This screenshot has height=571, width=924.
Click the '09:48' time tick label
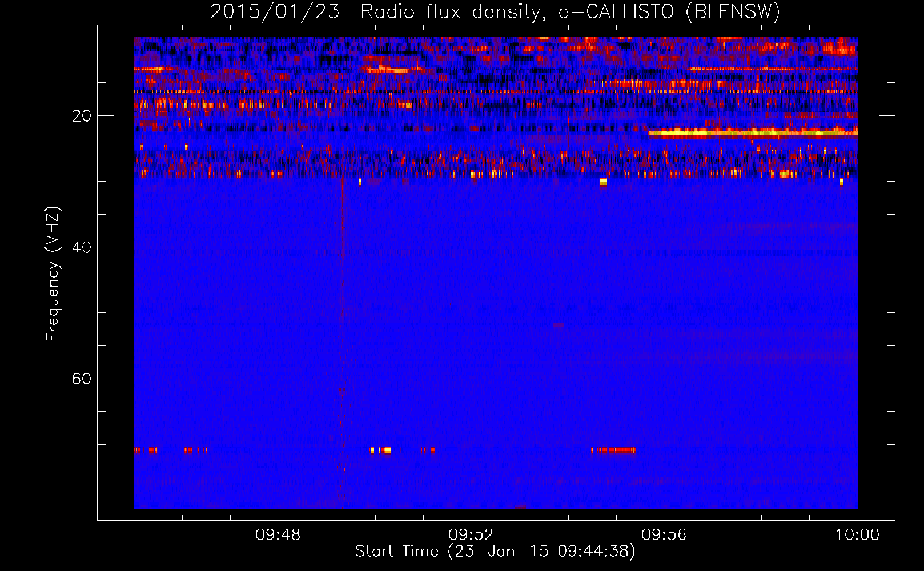(278, 535)
